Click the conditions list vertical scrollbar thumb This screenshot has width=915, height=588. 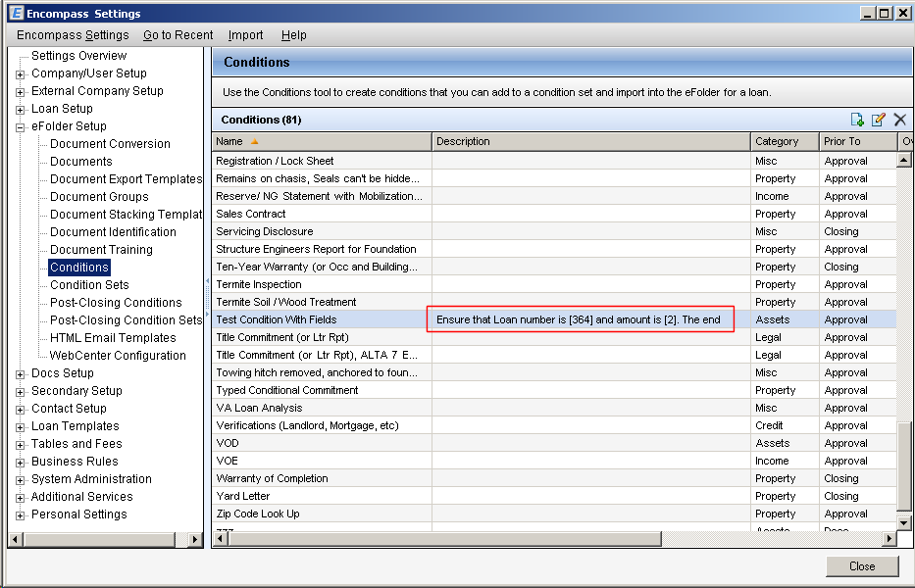pos(903,468)
